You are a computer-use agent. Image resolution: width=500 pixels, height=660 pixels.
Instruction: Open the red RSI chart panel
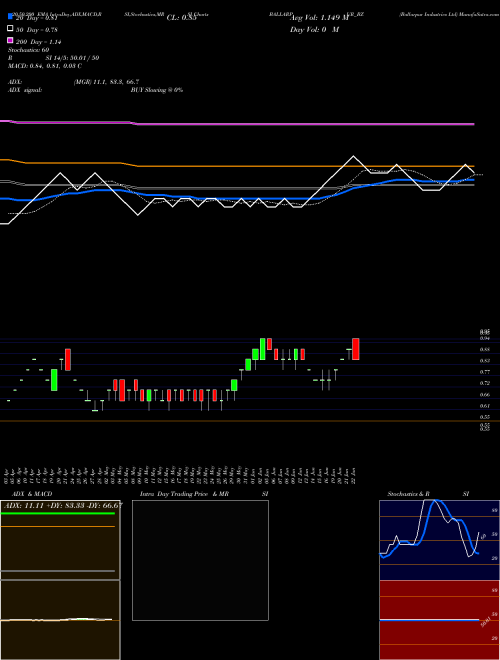coord(439,620)
